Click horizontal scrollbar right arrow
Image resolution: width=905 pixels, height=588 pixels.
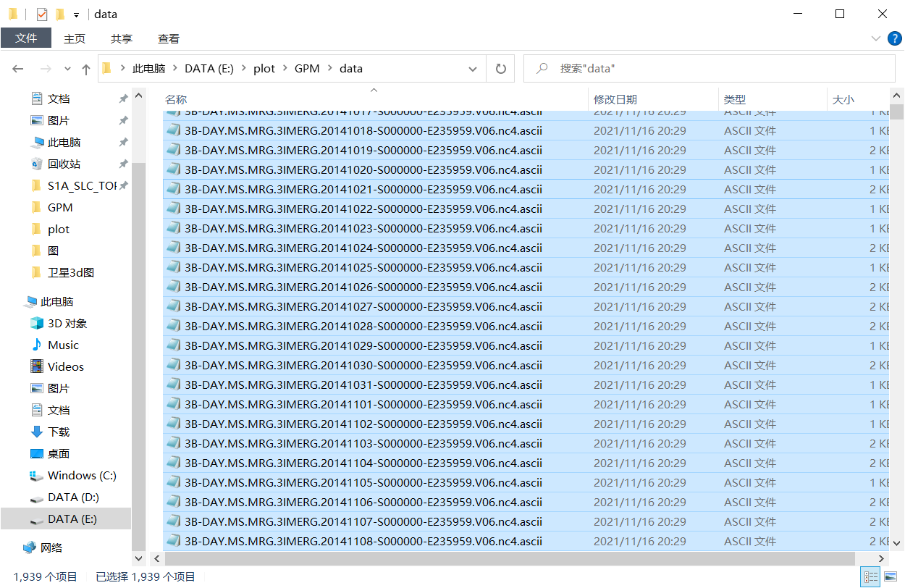coord(883,559)
